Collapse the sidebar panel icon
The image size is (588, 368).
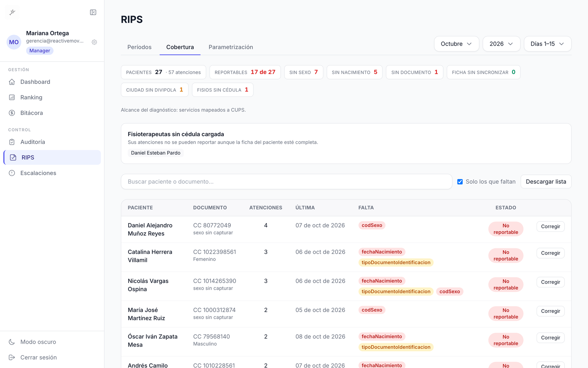93,13
